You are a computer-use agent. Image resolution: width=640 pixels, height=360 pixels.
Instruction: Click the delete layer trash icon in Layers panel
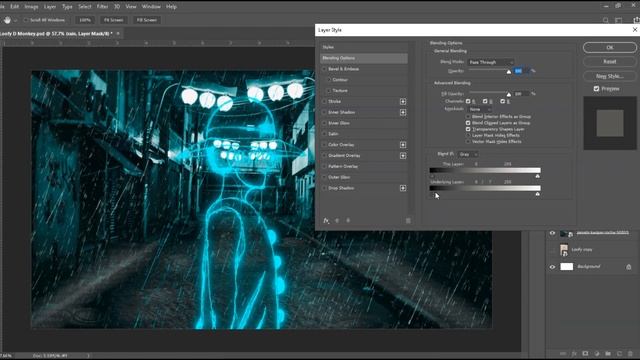(x=631, y=353)
